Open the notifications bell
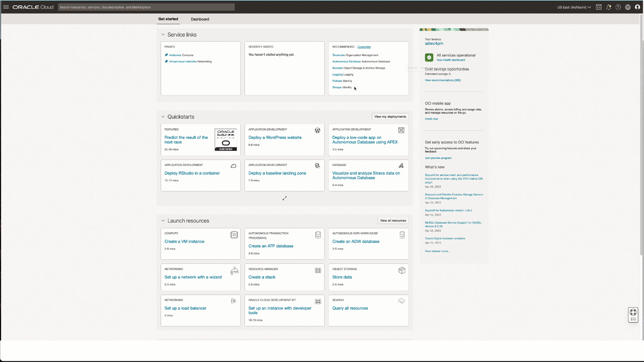This screenshot has height=362, width=644. pyautogui.click(x=609, y=7)
